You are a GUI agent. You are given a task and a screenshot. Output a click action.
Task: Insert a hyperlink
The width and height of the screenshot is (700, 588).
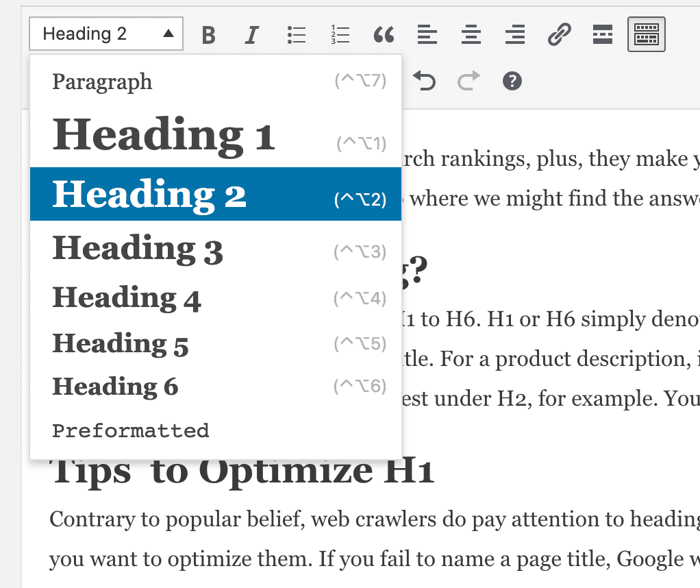[559, 34]
